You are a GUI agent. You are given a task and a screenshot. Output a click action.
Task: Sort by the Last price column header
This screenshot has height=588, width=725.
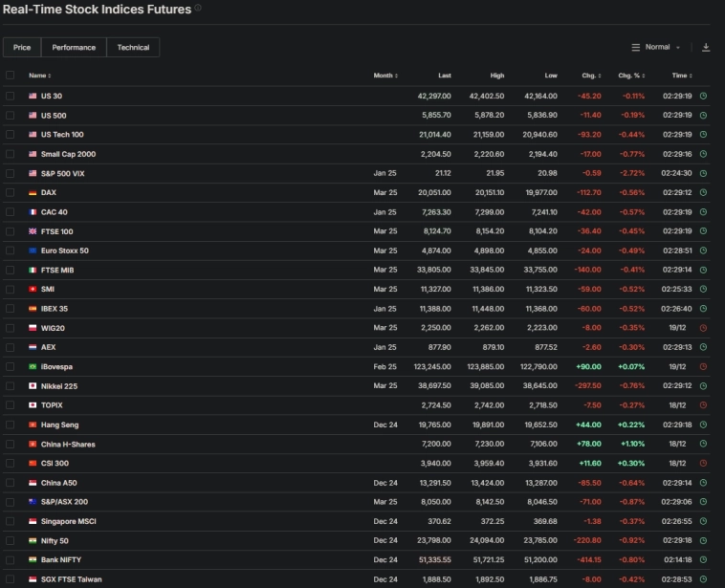pyautogui.click(x=445, y=76)
